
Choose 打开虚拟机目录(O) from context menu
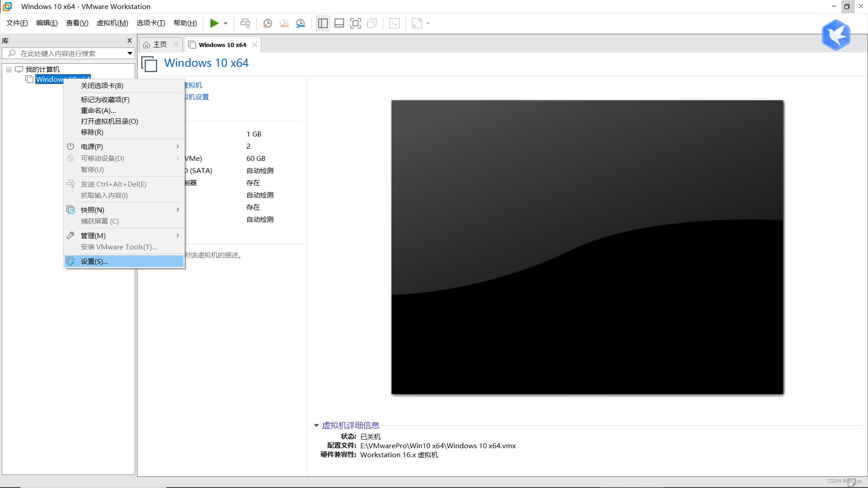coord(124,122)
